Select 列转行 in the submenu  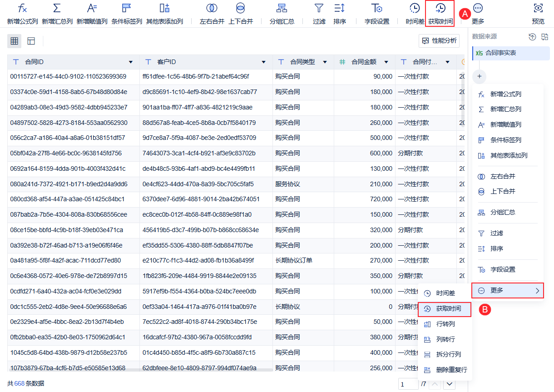445,339
